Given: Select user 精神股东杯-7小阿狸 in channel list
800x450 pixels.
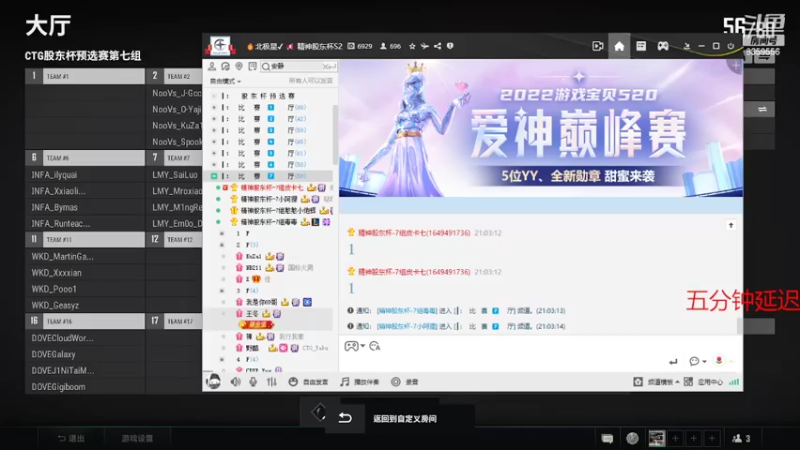Looking at the screenshot, I should 269,199.
